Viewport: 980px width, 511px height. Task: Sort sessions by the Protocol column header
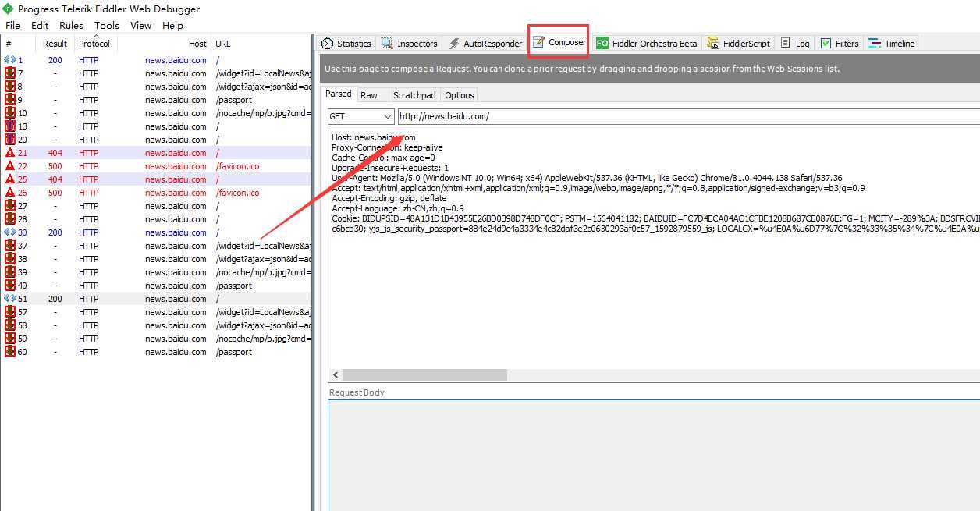(x=94, y=44)
